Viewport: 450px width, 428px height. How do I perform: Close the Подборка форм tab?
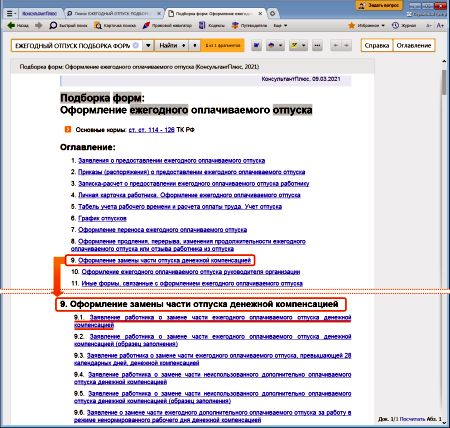click(260, 14)
